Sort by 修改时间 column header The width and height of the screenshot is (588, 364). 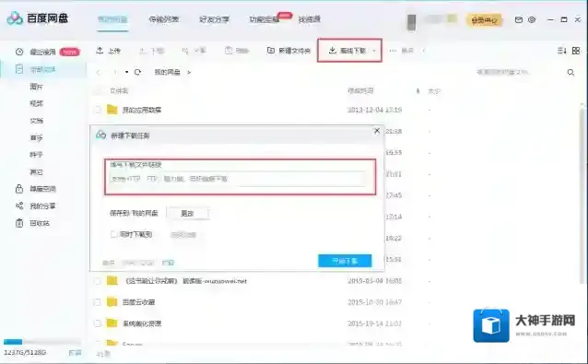click(360, 90)
